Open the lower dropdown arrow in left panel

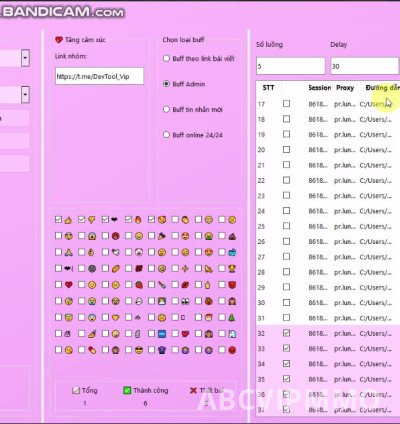point(25,94)
